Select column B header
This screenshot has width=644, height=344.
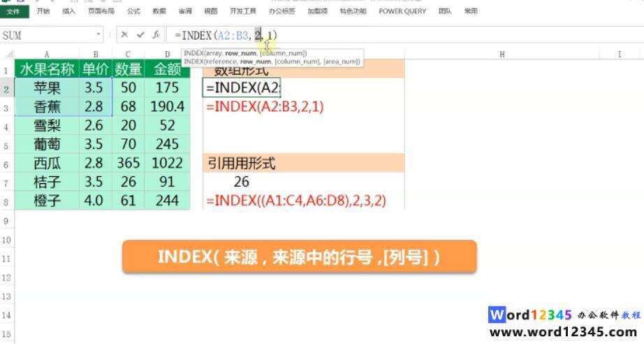95,54
